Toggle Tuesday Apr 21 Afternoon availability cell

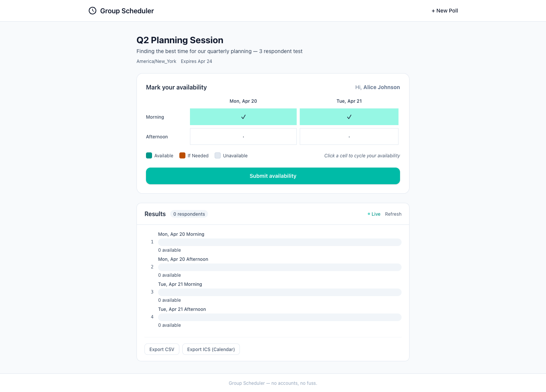349,136
